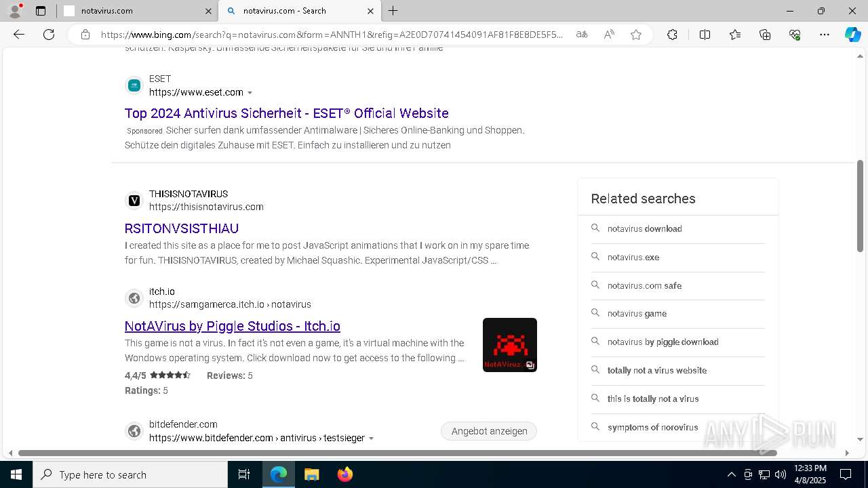868x488 pixels.
Task: Go back to the previous page
Action: coord(19,35)
